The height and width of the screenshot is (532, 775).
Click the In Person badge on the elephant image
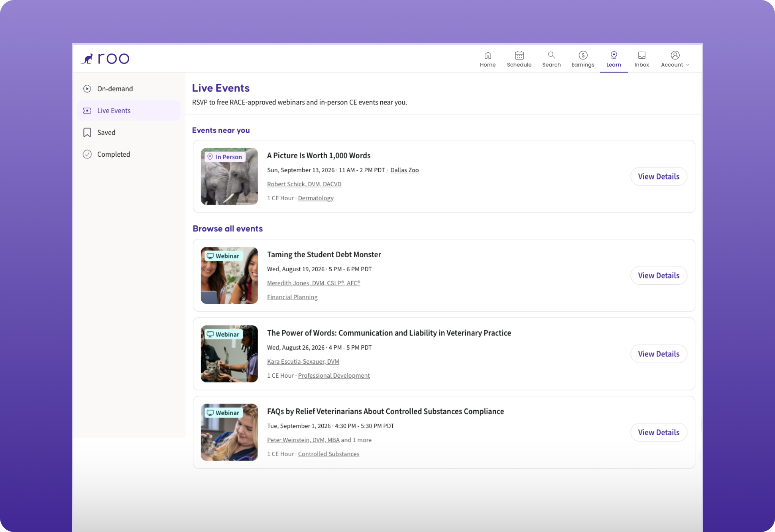[225, 157]
